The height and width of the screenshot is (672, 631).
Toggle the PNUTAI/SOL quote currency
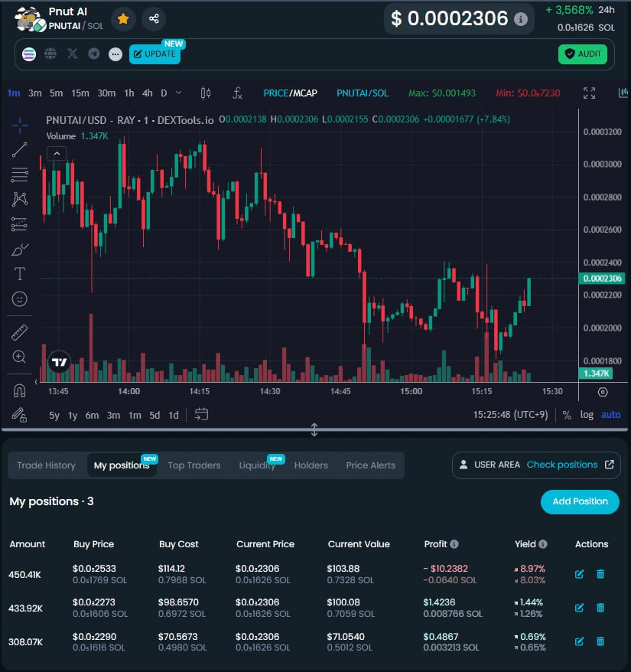click(x=363, y=93)
